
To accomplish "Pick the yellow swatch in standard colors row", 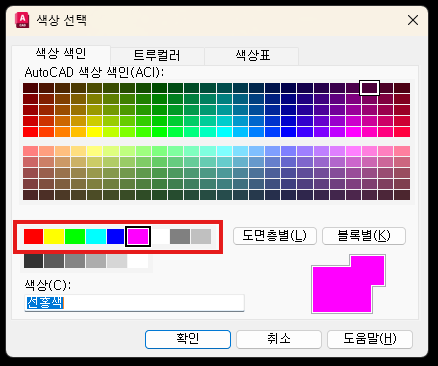I will [54, 236].
